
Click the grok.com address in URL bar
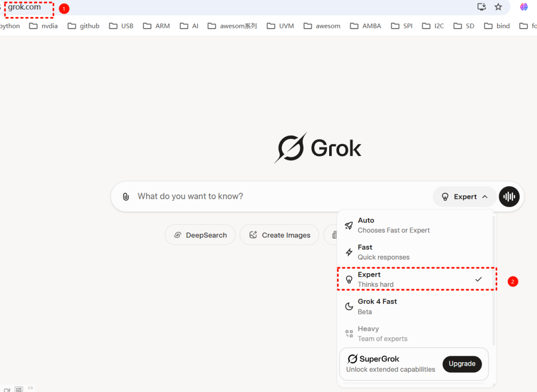[24, 7]
